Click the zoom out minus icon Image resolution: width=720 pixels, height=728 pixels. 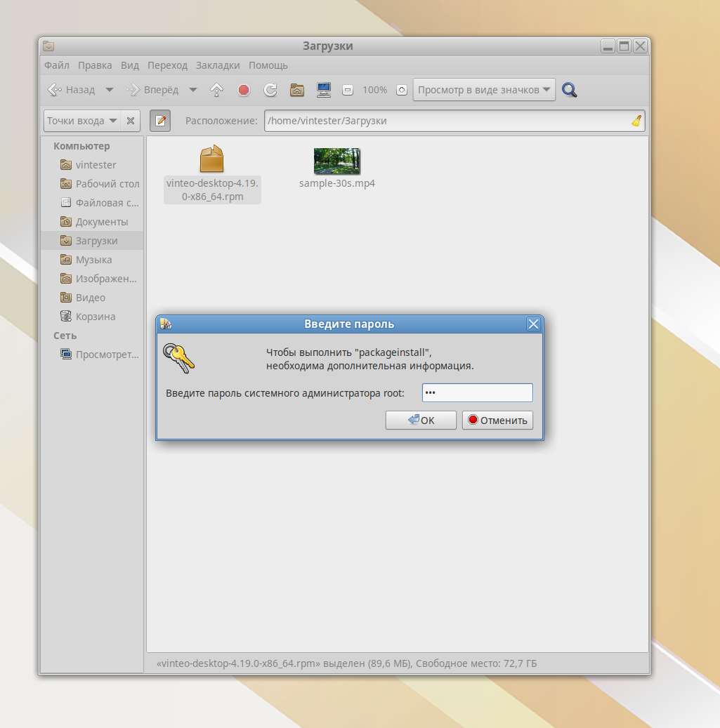pos(348,90)
